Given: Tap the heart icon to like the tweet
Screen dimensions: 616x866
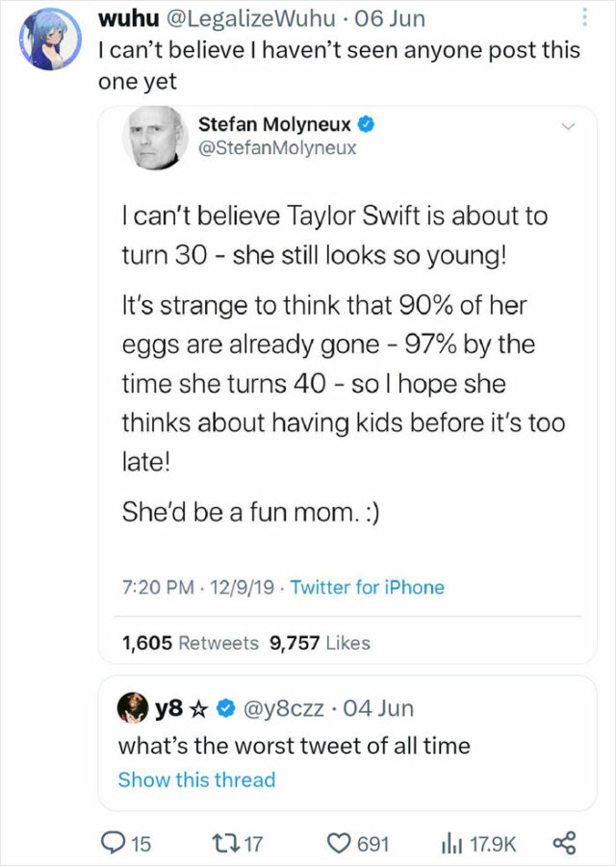Looking at the screenshot, I should 342,842.
